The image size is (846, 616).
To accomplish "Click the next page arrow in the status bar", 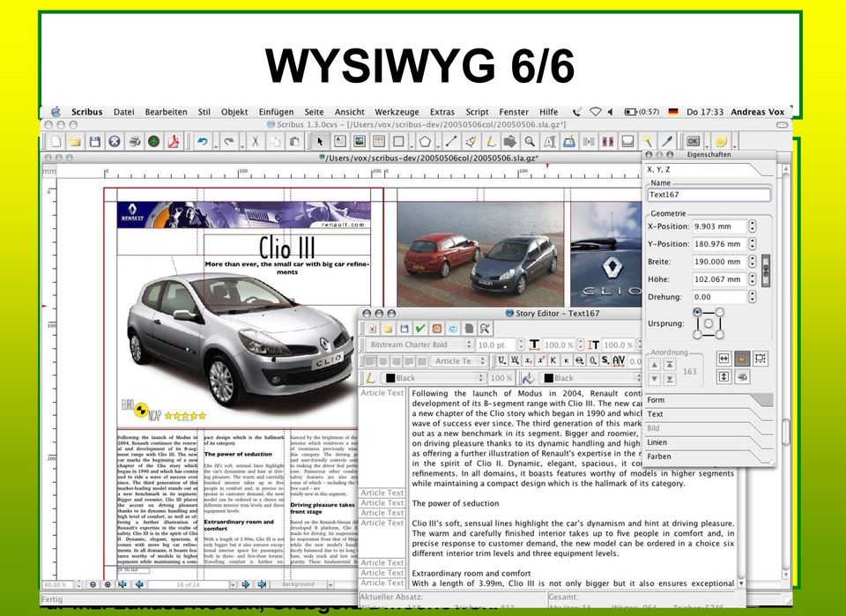I will (246, 584).
